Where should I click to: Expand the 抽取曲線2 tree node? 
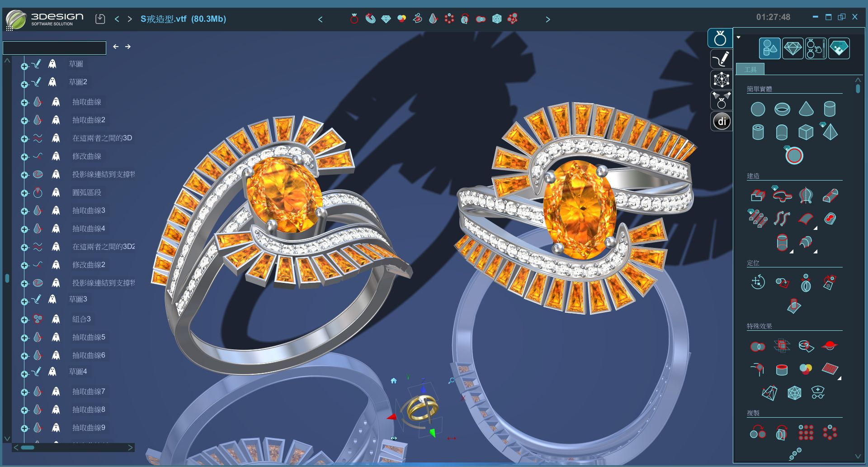24,120
